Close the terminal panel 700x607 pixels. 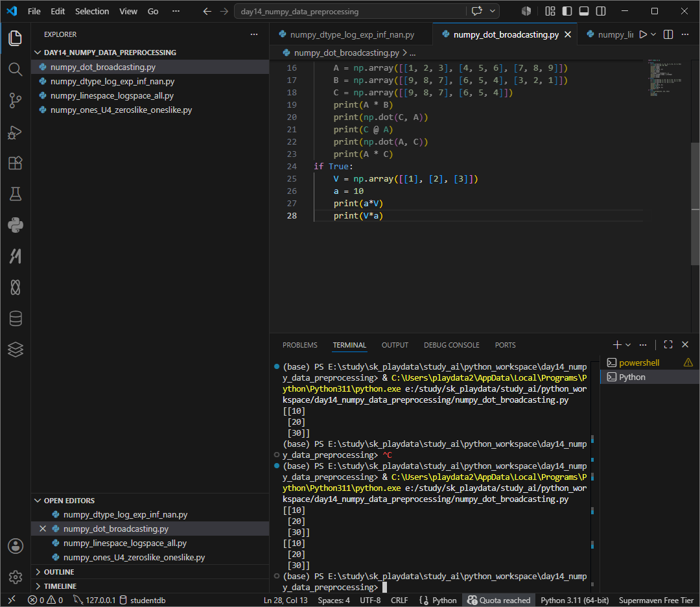click(x=685, y=344)
